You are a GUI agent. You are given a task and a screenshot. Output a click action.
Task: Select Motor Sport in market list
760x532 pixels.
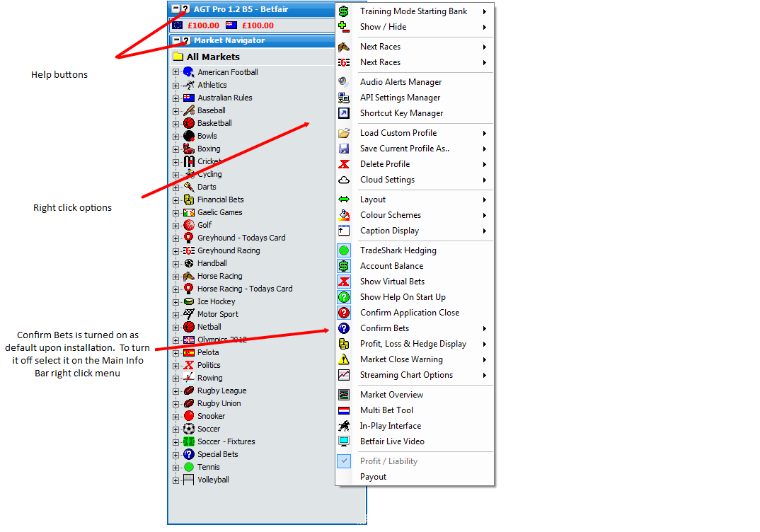(218, 314)
